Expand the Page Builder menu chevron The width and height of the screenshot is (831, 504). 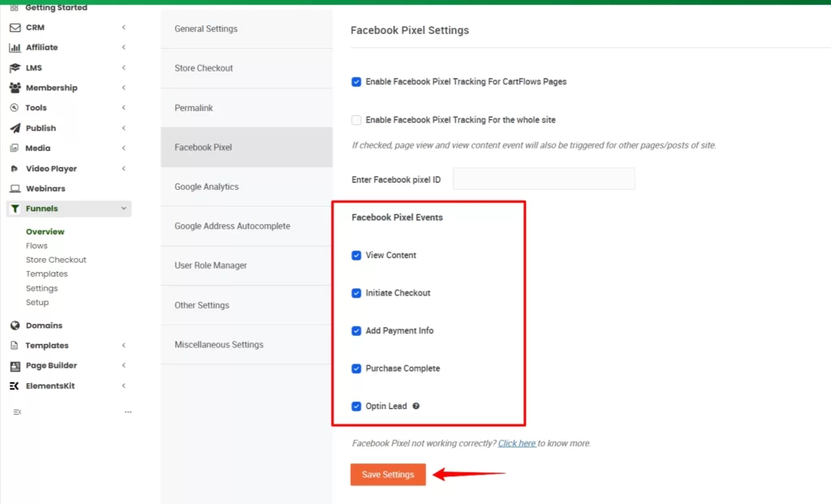coord(123,365)
